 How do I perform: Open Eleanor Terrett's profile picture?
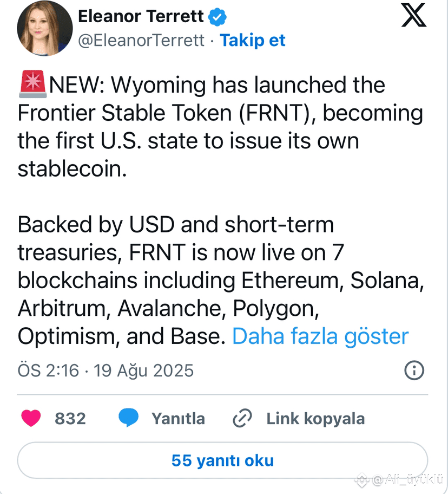click(x=45, y=28)
